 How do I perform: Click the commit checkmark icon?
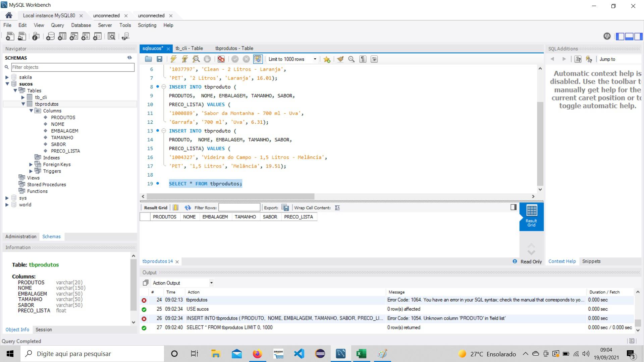235,59
